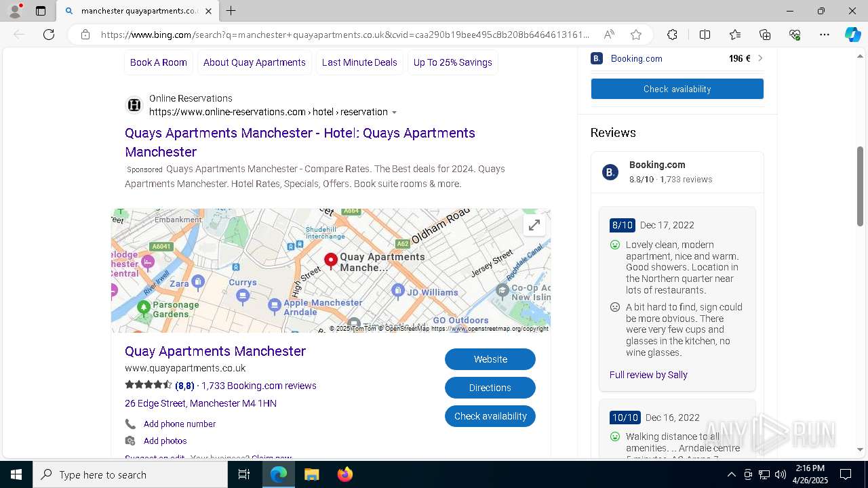Click the www.quayapartments.co.uk text
Screen dimensions: 868x488
click(185, 368)
